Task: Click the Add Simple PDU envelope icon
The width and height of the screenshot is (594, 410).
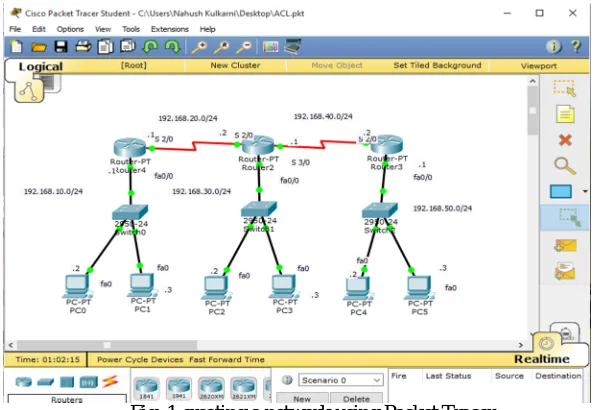Action: (x=565, y=246)
